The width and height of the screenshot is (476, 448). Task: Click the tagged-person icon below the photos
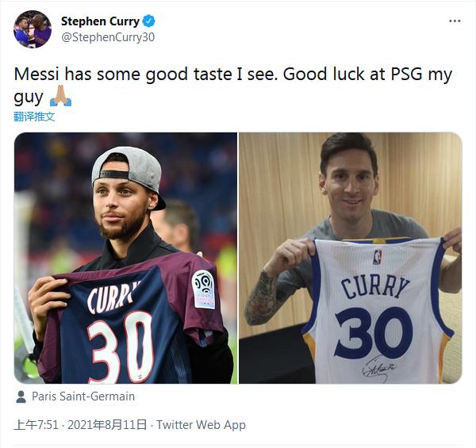[21, 396]
